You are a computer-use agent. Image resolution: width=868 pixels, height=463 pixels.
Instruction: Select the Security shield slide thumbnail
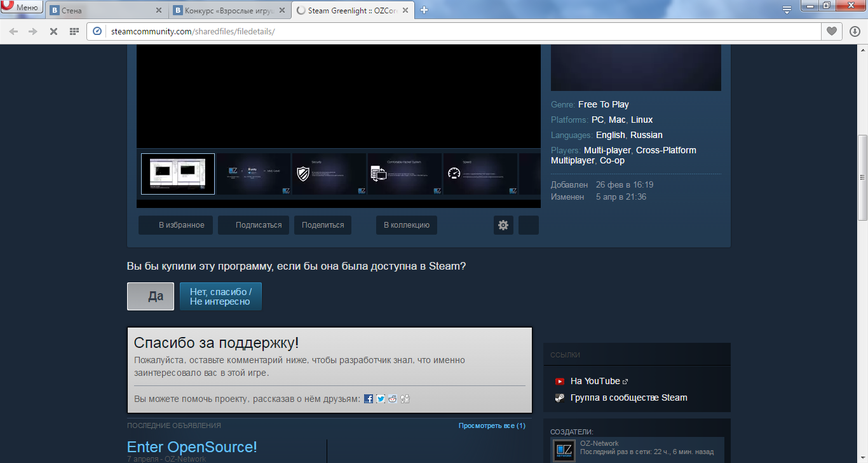[x=329, y=174]
